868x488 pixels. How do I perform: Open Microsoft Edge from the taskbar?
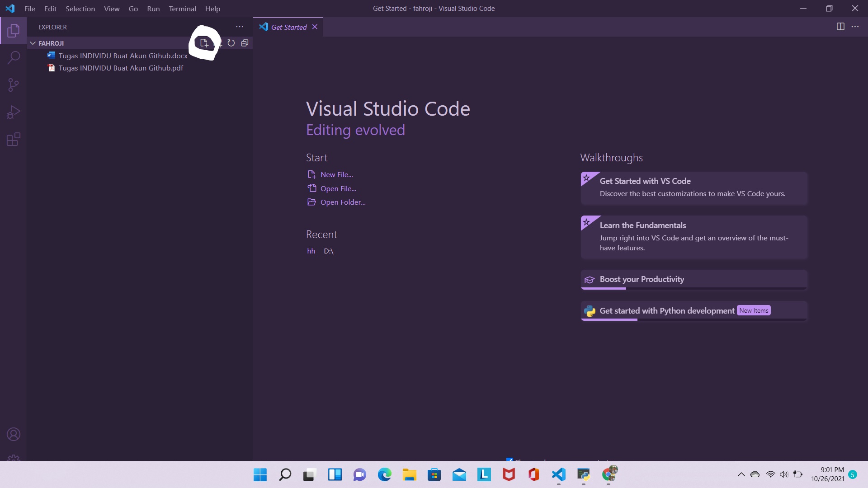[384, 474]
